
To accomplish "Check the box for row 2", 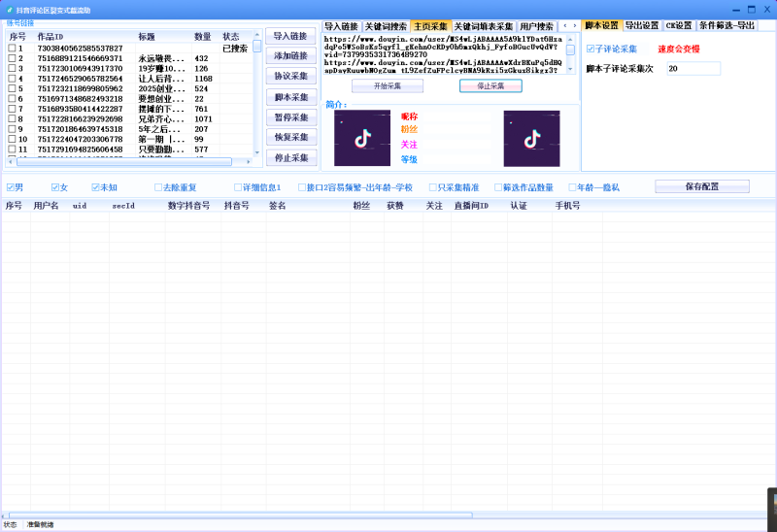I will [12, 58].
